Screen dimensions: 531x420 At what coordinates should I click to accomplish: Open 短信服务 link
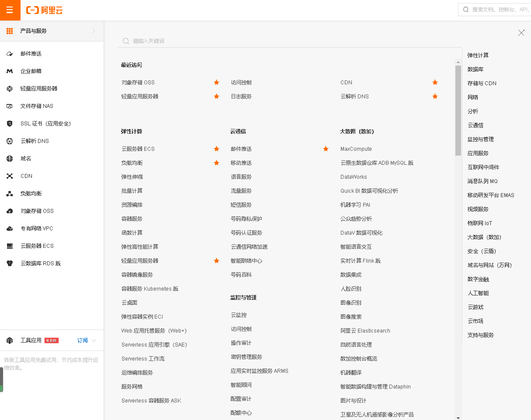point(241,205)
